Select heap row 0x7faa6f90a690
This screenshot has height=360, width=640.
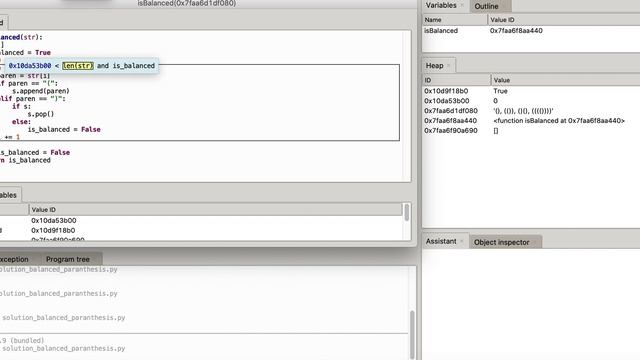click(x=531, y=131)
